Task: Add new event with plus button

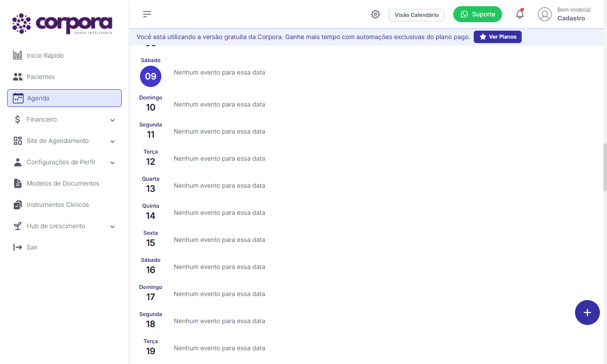Action: (587, 313)
